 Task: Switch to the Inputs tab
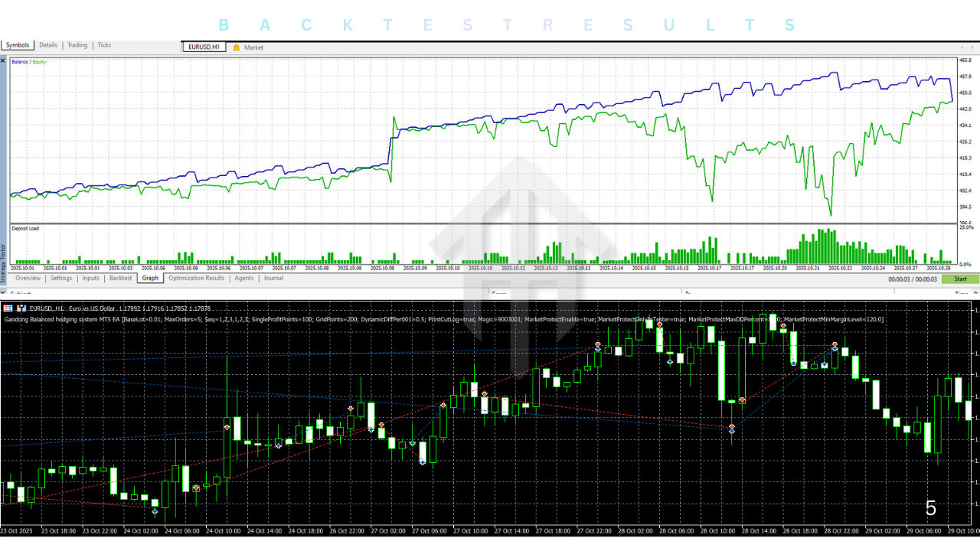coord(91,279)
